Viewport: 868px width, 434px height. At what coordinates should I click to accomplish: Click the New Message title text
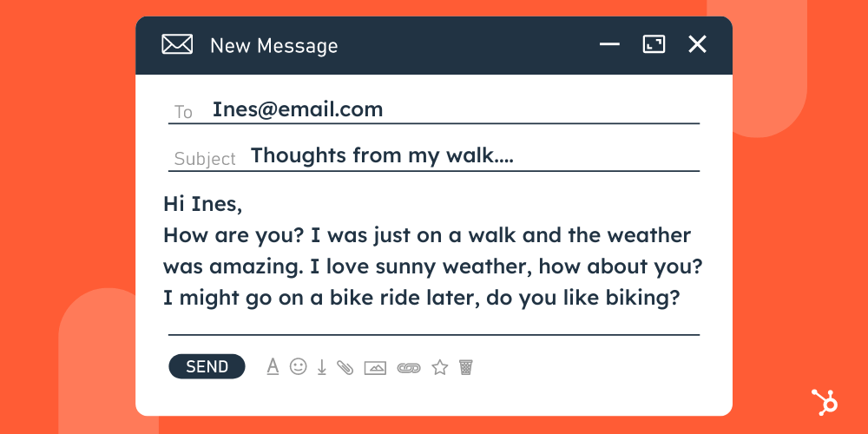point(273,45)
